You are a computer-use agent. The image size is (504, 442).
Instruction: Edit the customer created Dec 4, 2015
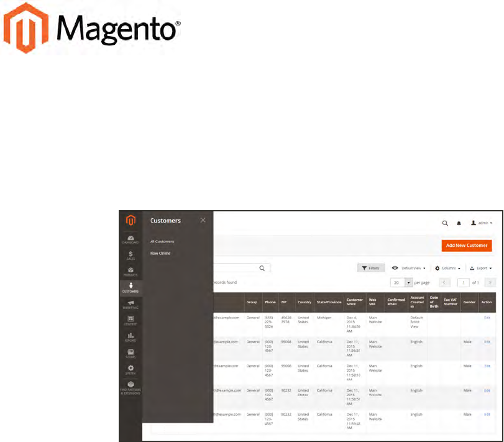487,318
